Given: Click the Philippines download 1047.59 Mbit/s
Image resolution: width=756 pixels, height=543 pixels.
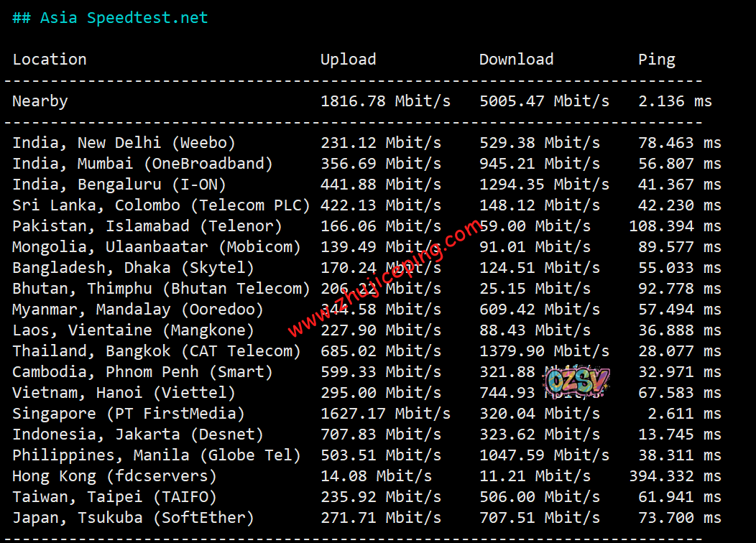Looking at the screenshot, I should tap(544, 455).
